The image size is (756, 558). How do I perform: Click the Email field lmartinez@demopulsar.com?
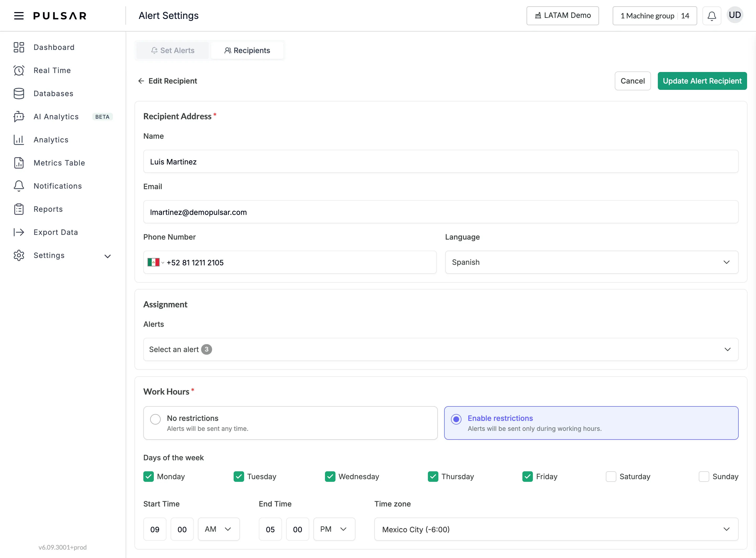click(441, 212)
